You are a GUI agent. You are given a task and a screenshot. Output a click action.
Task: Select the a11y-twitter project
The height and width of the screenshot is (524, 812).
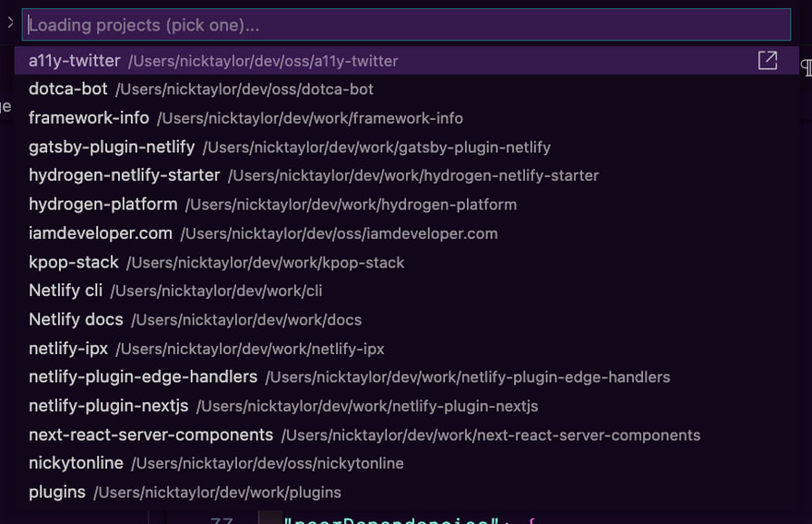coord(407,61)
